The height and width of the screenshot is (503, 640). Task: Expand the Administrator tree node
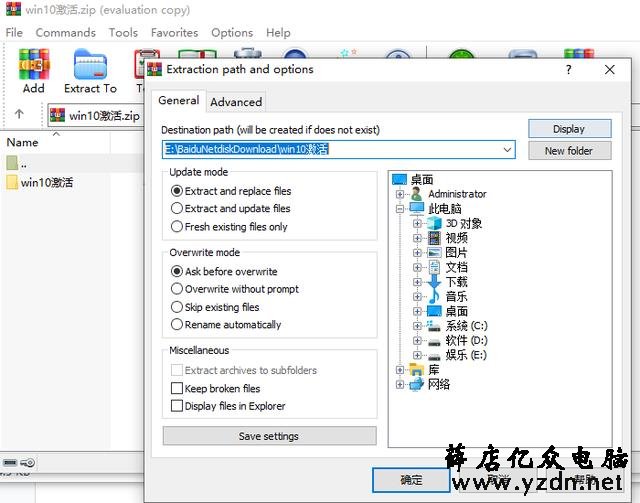[x=400, y=194]
